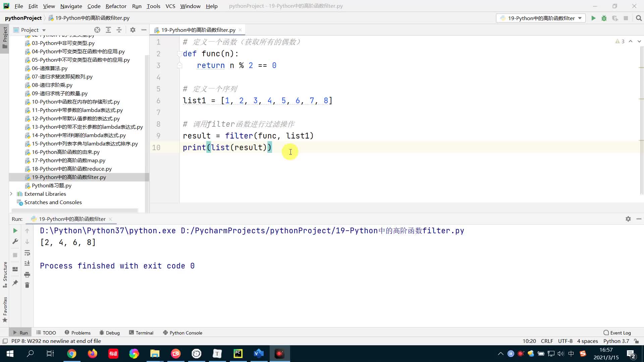This screenshot has width=644, height=362.
Task: Run the current configuration with green play button
Action: 593,18
